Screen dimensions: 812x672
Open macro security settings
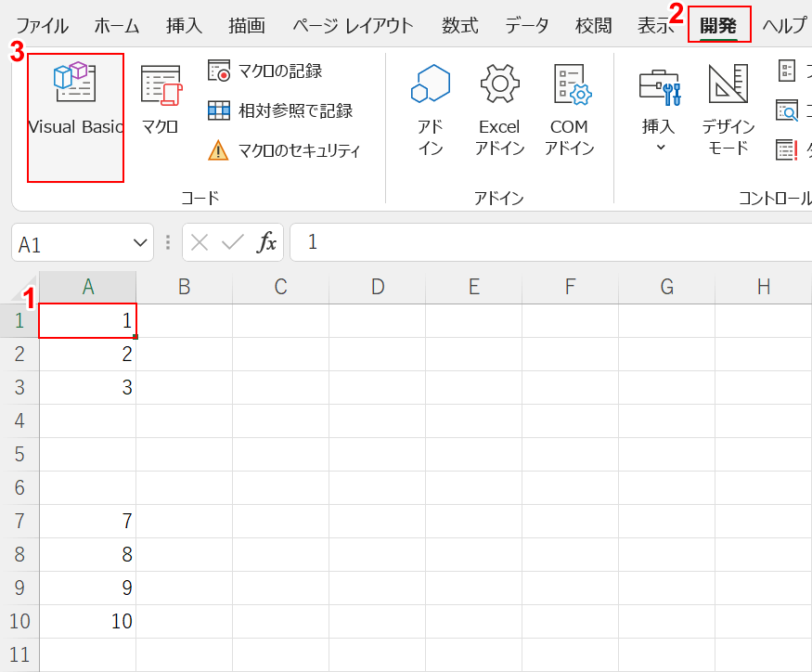pos(284,150)
